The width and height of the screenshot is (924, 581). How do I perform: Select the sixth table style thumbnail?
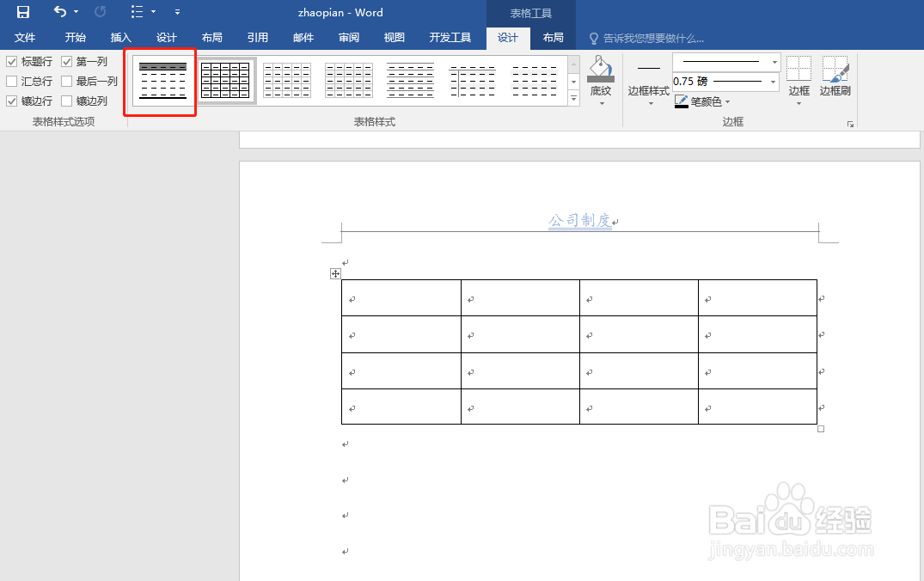473,81
